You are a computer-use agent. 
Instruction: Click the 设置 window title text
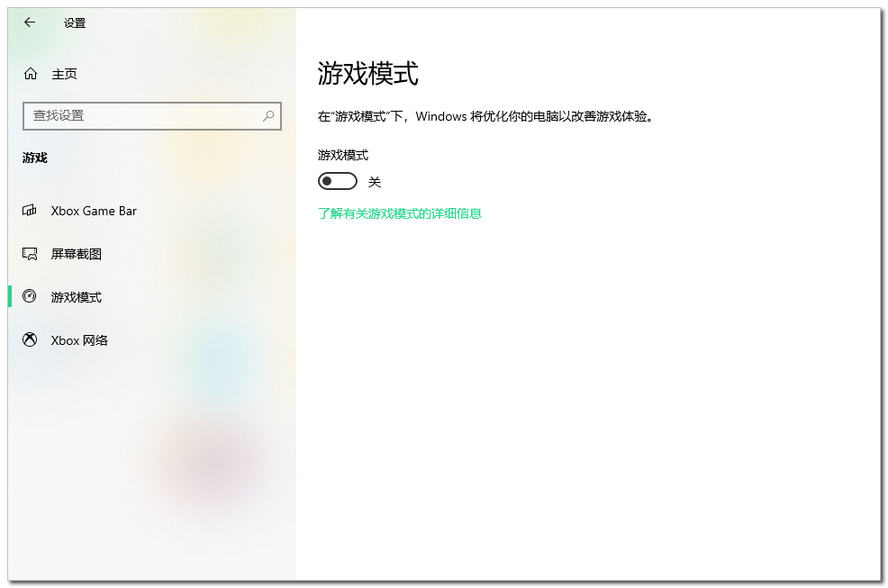pyautogui.click(x=75, y=23)
